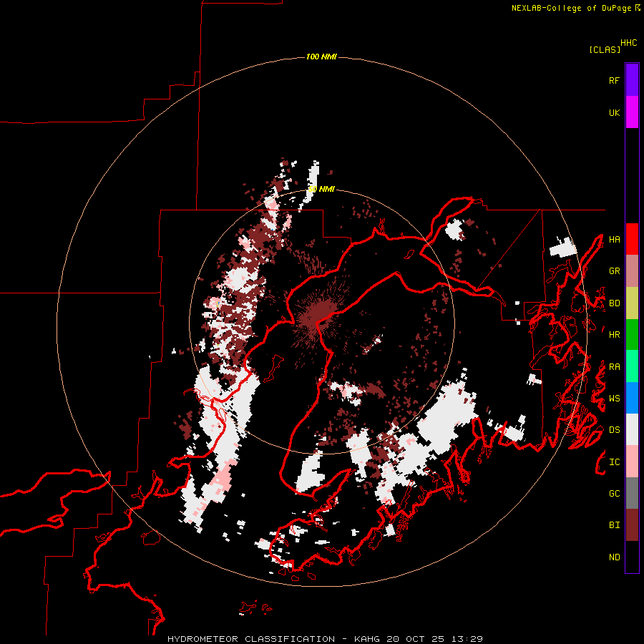644x644 pixels.
Task: Pick the HR green legend swatch
Action: tap(632, 334)
